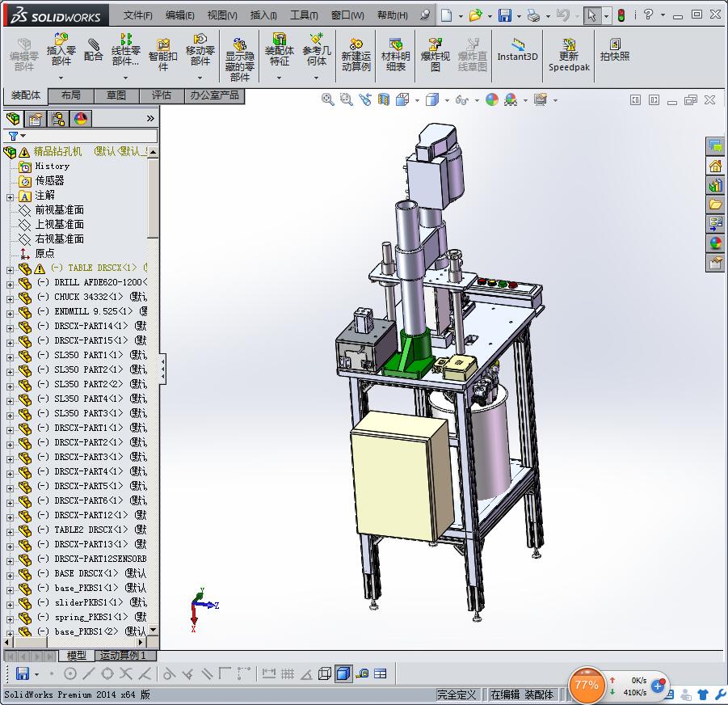Toggle Section View icon

tap(384, 99)
